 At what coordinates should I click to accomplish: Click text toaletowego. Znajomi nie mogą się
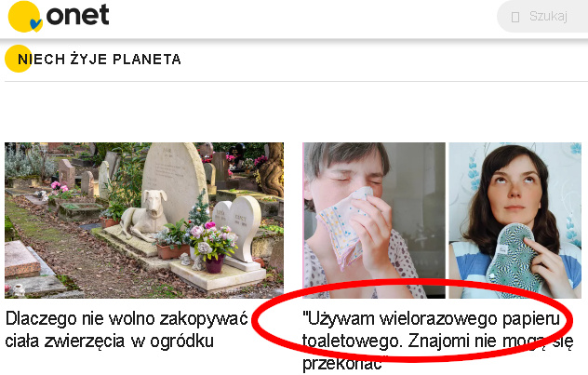437,341
